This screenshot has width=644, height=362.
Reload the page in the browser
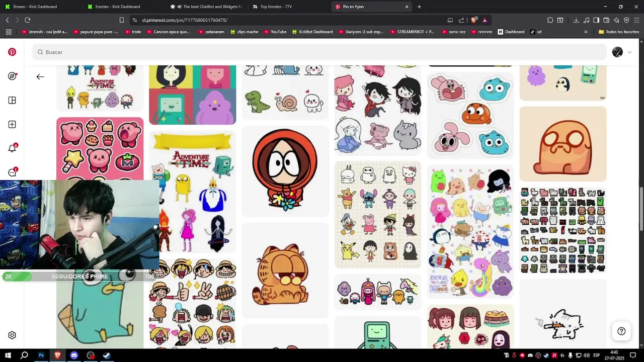point(27,20)
